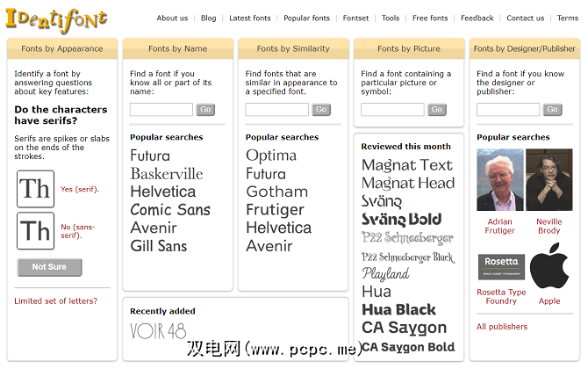Click Go in Fonts by Name
Viewport: 588px width, 369px height.
pyautogui.click(x=205, y=110)
